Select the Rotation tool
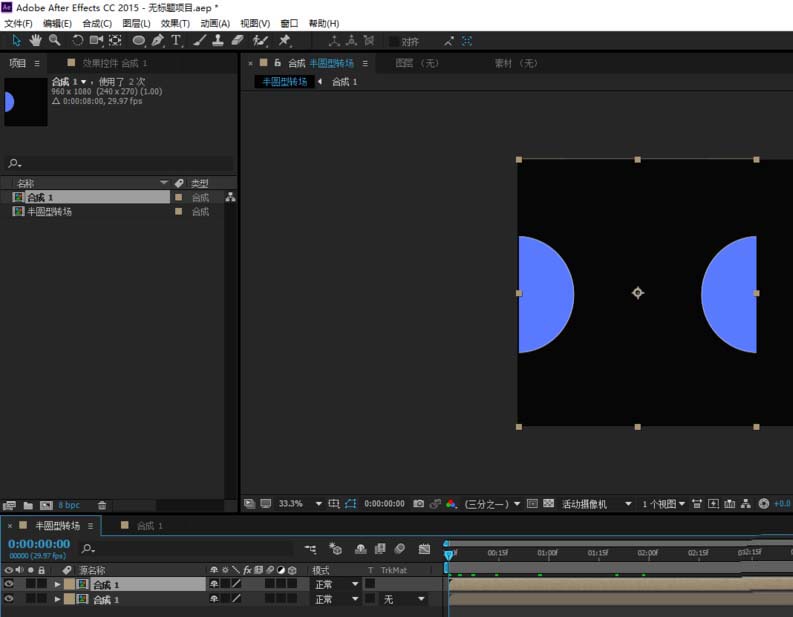Image resolution: width=793 pixels, height=617 pixels. pos(77,40)
